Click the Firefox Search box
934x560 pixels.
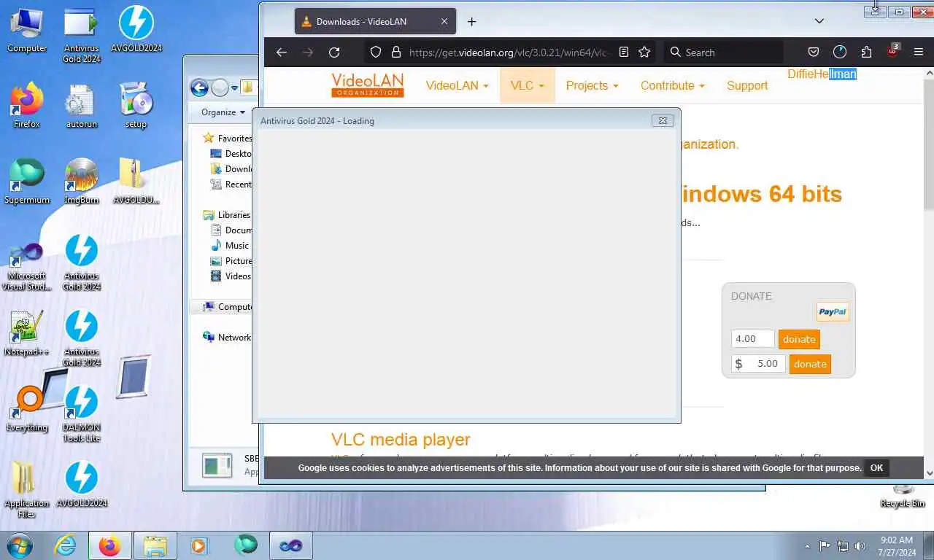click(x=722, y=52)
